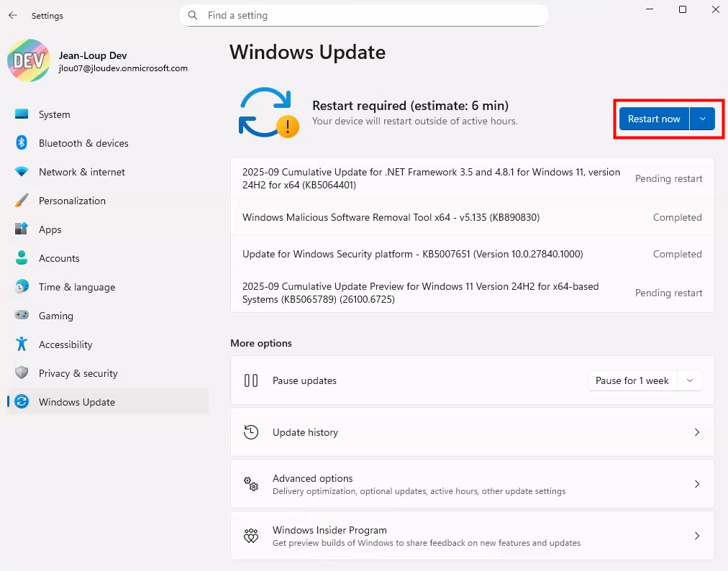728x571 pixels.
Task: Open the Windows Insider Program row
Action: [x=472, y=536]
